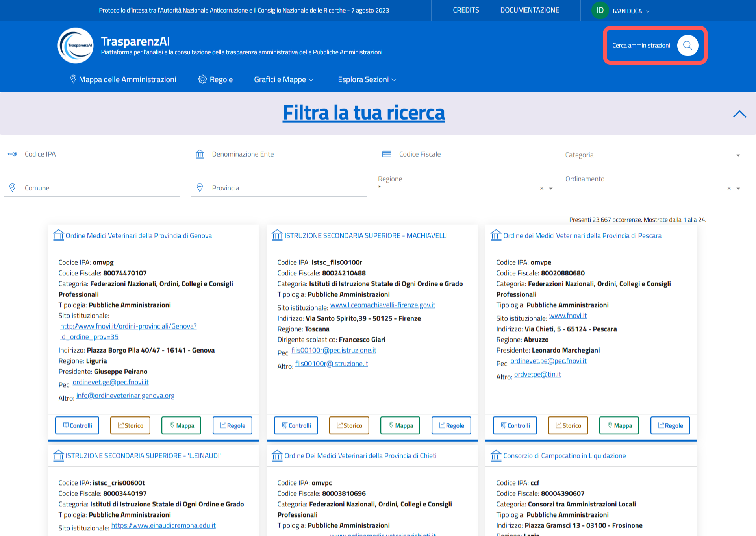Click Controlli on the MACHIAVELLI card
This screenshot has width=756, height=536.
(x=296, y=425)
